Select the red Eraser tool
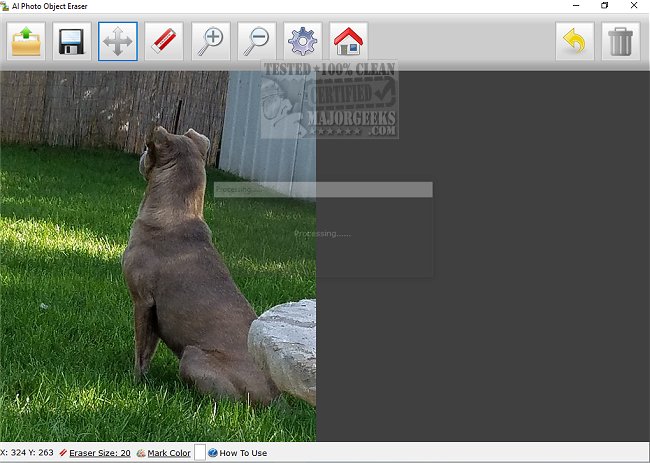This screenshot has height=463, width=650. point(164,41)
